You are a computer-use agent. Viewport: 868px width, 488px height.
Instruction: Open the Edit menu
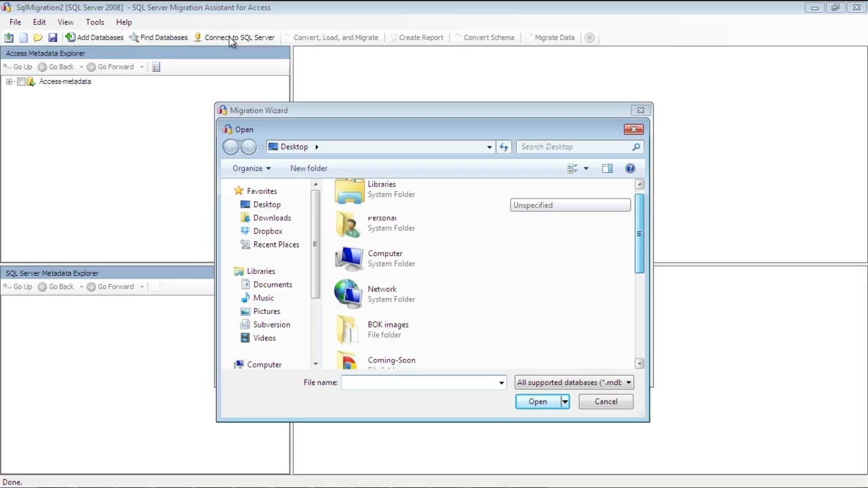point(39,22)
